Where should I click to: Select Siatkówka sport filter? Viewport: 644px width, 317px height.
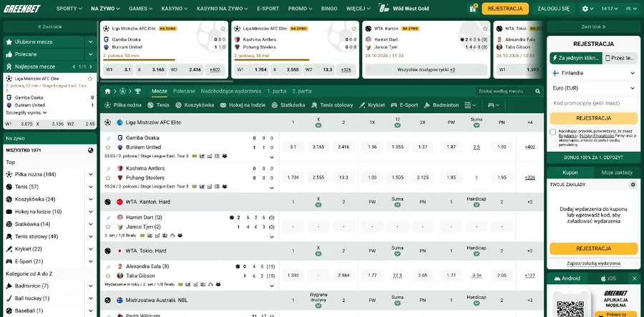288,105
